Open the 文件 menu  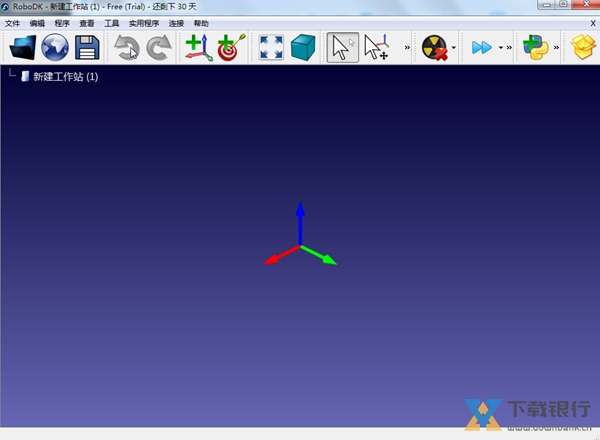(x=12, y=22)
